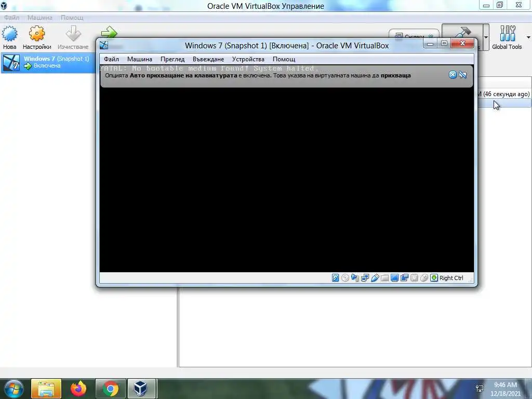The height and width of the screenshot is (399, 532).
Task: Open Въвеждане menu in VM window
Action: [208, 59]
